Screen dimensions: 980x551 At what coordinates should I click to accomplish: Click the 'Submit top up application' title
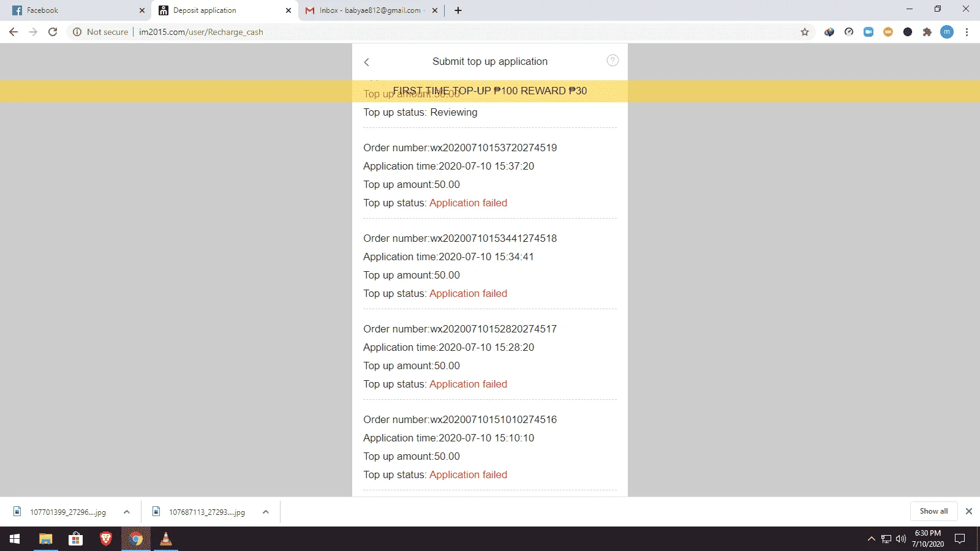490,61
